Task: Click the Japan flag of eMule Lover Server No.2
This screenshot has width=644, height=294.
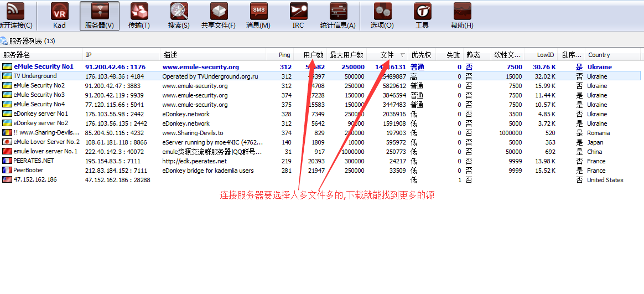Action: pyautogui.click(x=7, y=142)
